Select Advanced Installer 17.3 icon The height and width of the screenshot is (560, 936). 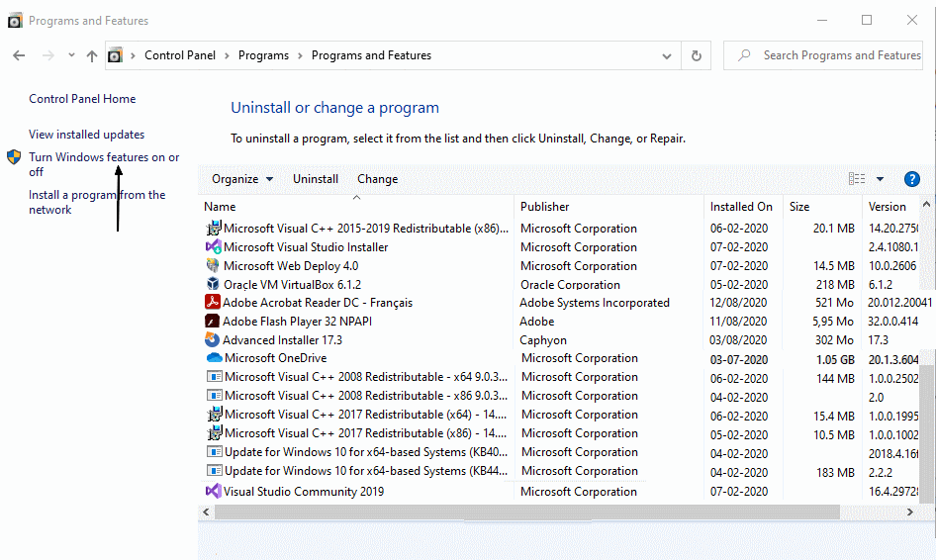pyautogui.click(x=212, y=339)
